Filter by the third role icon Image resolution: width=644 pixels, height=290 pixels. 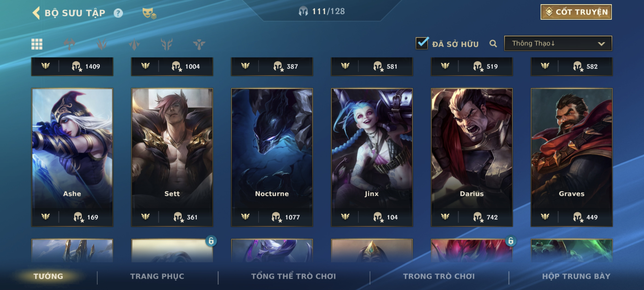pos(134,44)
